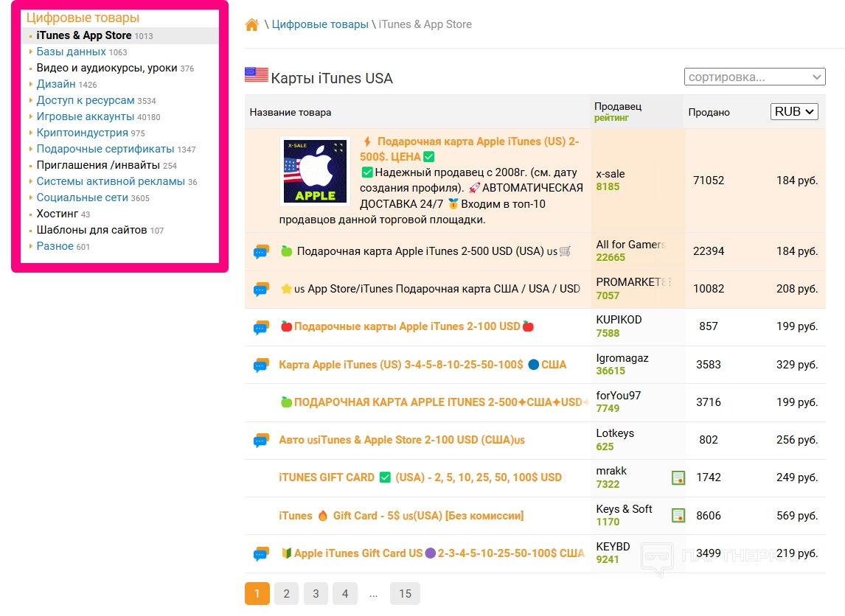Open Подарочные карты Apple iTunes 2-100 USD listing
Viewport: 845px width, 616px height.
click(407, 326)
